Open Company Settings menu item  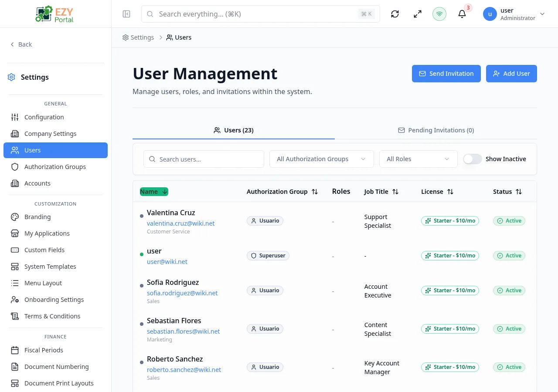click(55, 134)
